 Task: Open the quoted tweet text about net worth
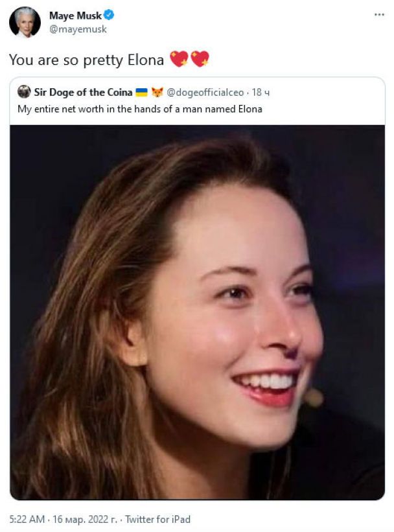point(139,109)
